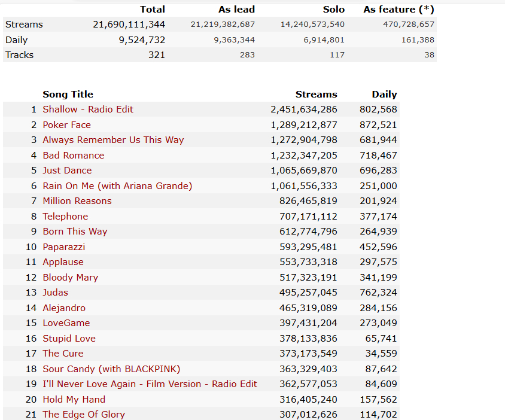505x420 pixels.
Task: Open the Poker Face song link
Action: click(66, 124)
